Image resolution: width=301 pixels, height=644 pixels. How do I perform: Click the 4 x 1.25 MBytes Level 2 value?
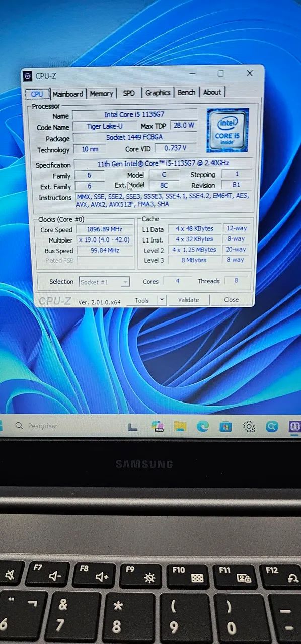point(195,250)
